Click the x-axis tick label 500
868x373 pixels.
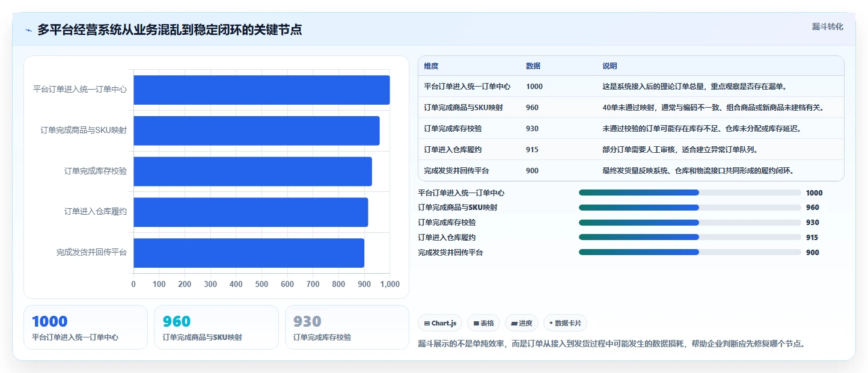click(x=261, y=284)
